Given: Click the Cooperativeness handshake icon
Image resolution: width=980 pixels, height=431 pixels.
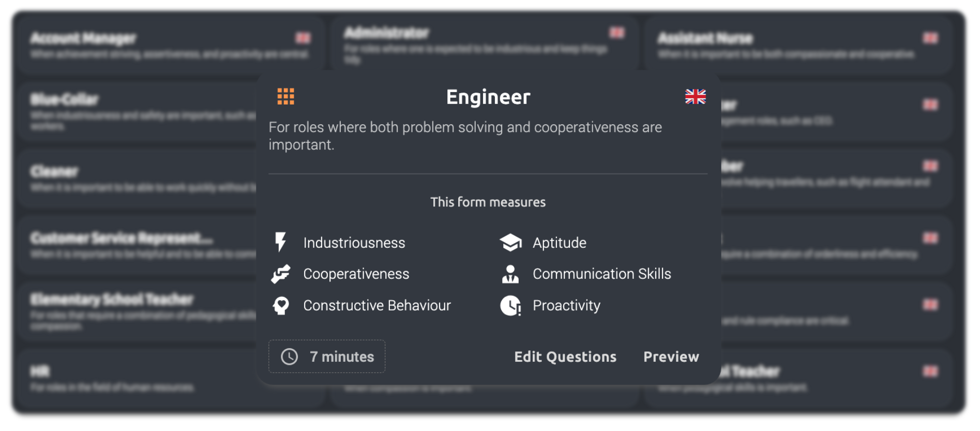Looking at the screenshot, I should (x=281, y=274).
